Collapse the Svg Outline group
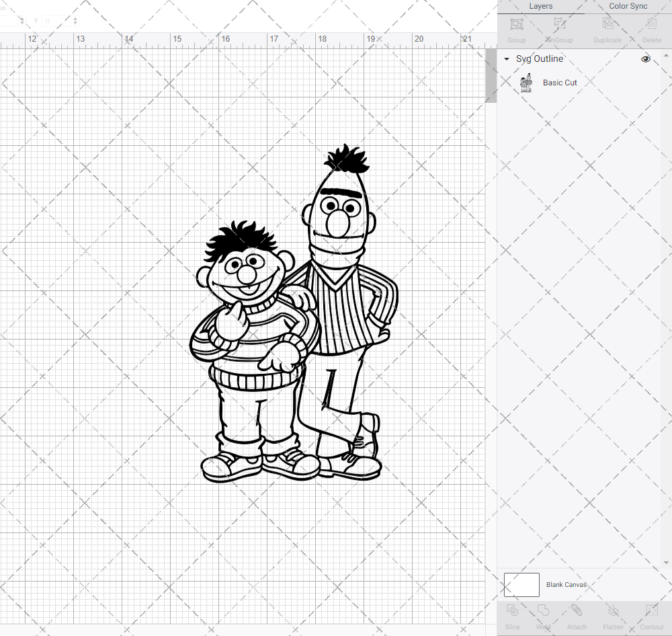The height and width of the screenshot is (636, 672). click(506, 59)
